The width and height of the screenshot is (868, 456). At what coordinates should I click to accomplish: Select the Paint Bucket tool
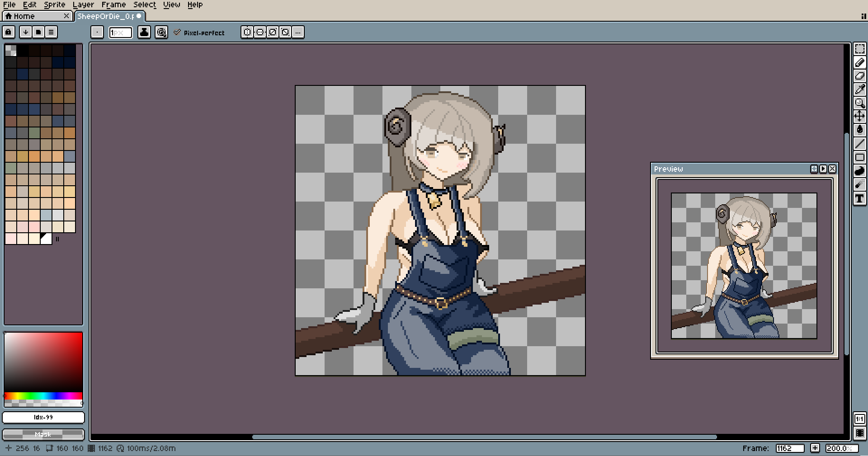859,130
